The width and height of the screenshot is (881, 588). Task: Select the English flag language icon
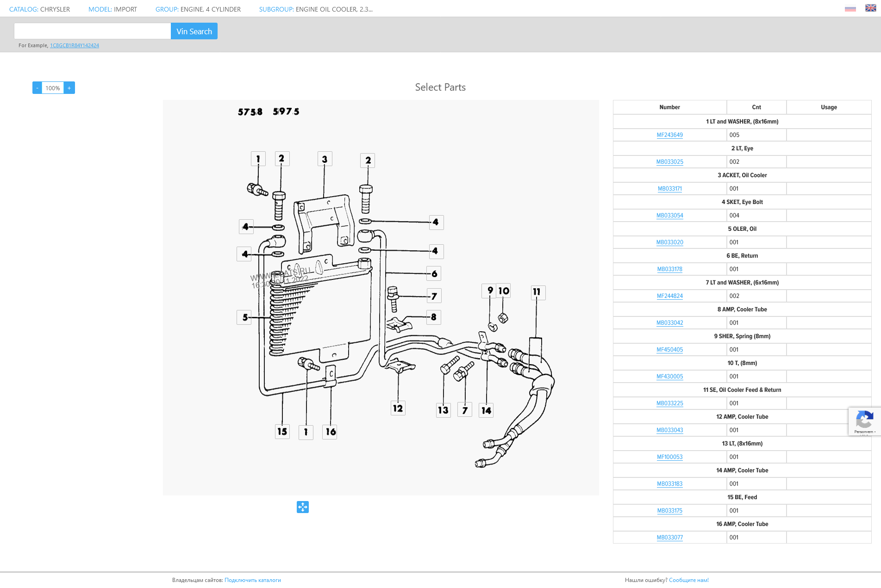tap(870, 8)
